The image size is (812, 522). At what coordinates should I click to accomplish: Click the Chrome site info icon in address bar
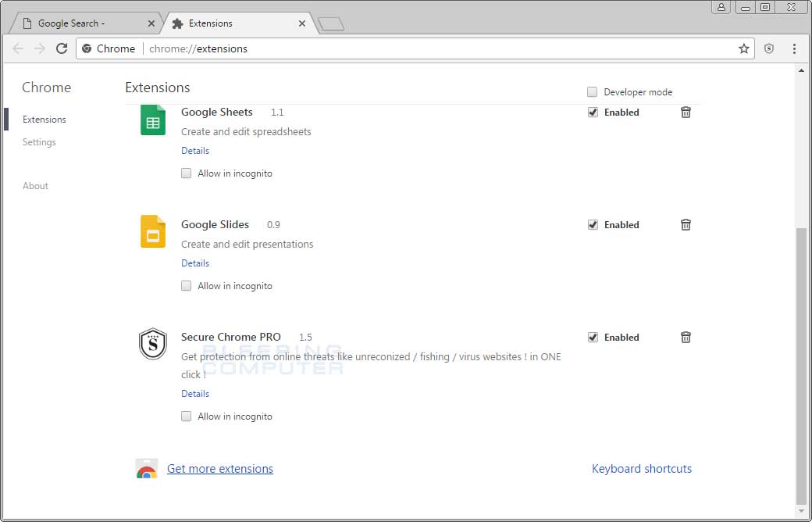click(87, 48)
